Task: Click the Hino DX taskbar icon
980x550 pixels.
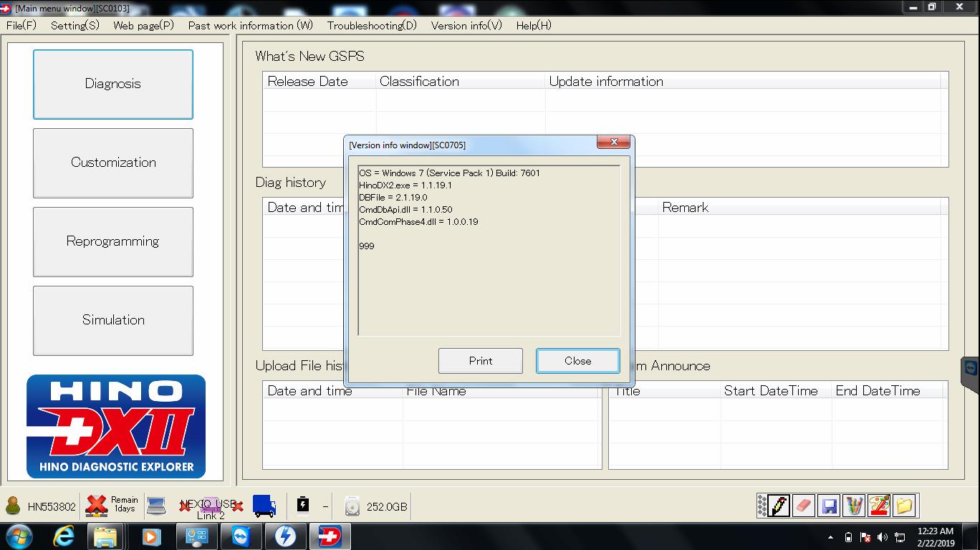Action: pyautogui.click(x=330, y=536)
